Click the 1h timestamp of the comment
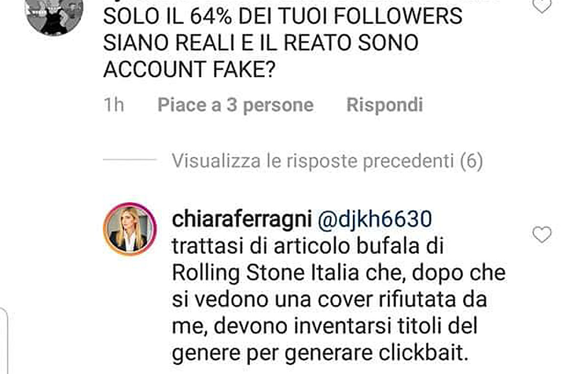Viewport: 588px width, 374px height. (x=114, y=105)
